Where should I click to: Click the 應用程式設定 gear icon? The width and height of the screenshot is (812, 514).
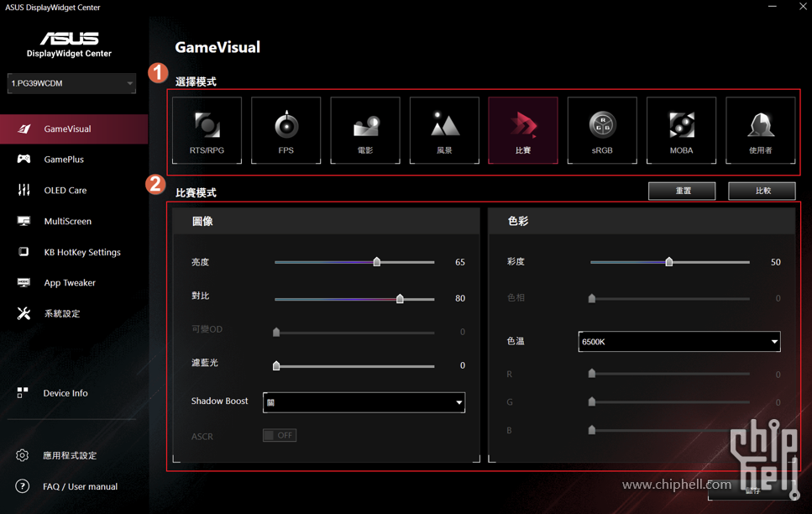[x=23, y=455]
